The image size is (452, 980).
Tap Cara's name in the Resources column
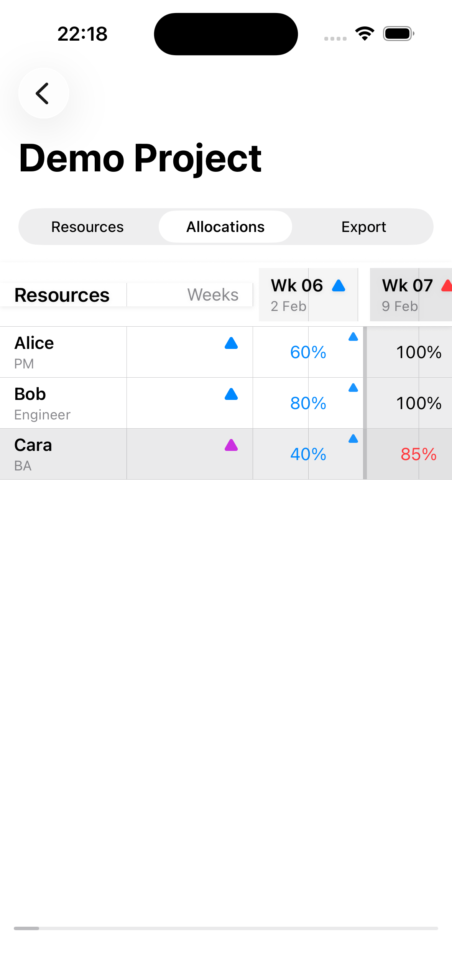tap(33, 445)
